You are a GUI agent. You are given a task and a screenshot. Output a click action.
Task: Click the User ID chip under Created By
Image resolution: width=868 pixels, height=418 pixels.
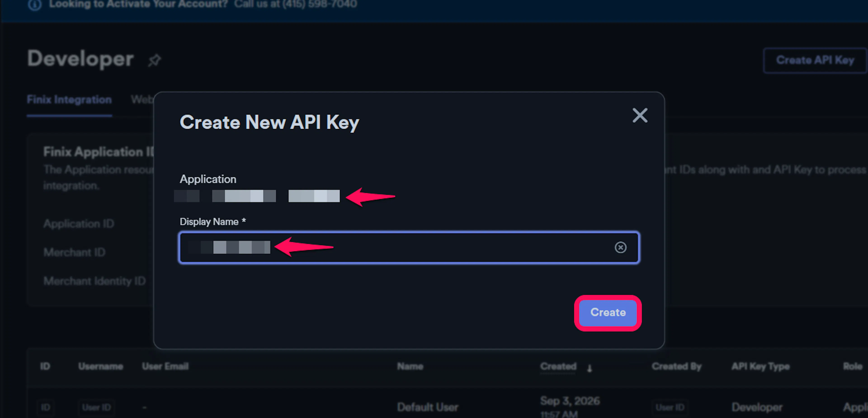pyautogui.click(x=670, y=407)
